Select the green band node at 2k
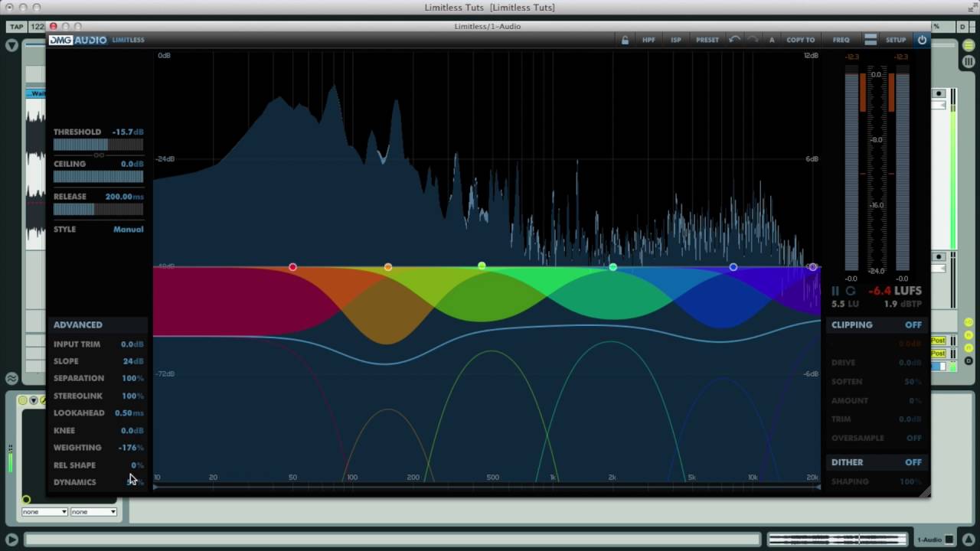The image size is (980, 551). 612,267
